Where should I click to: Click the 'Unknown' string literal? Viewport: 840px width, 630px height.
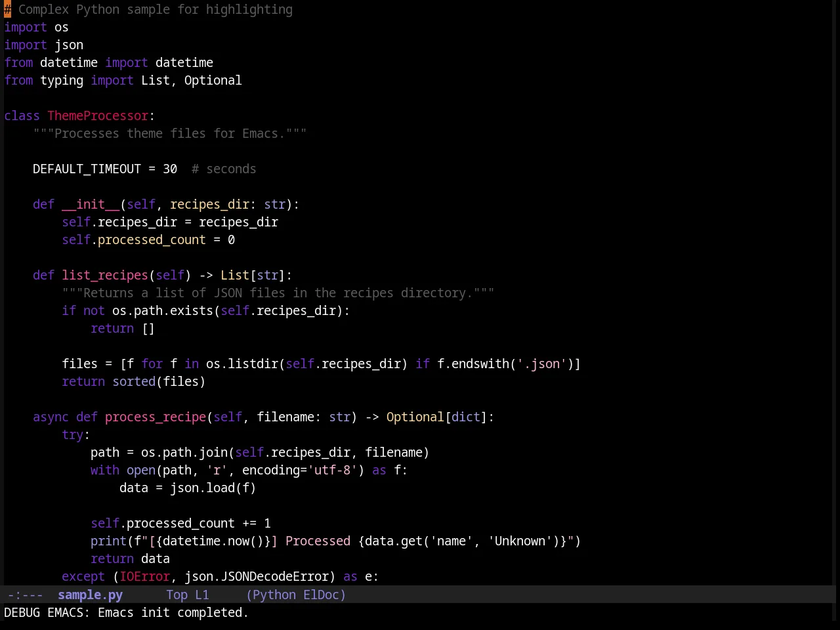(524, 541)
